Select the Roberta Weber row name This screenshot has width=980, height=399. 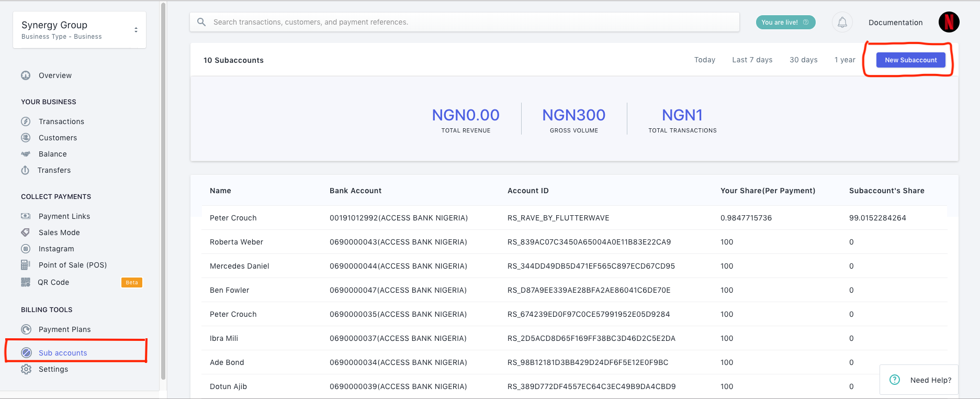point(236,242)
